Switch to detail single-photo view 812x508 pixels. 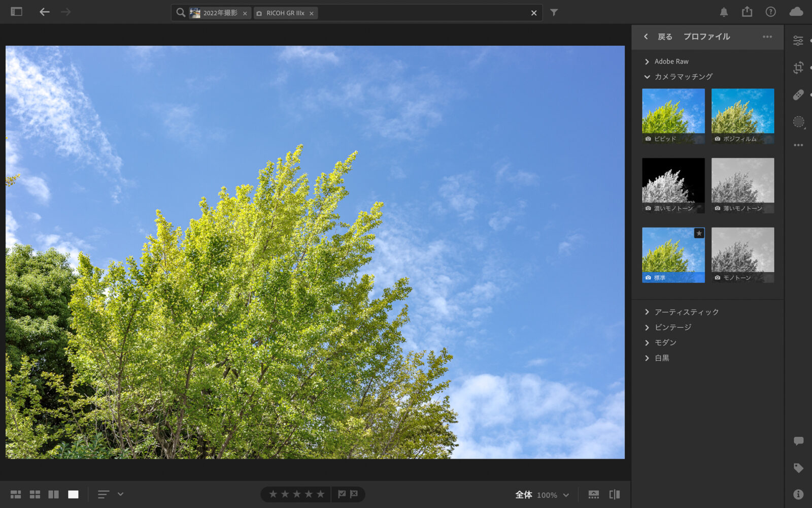click(73, 494)
